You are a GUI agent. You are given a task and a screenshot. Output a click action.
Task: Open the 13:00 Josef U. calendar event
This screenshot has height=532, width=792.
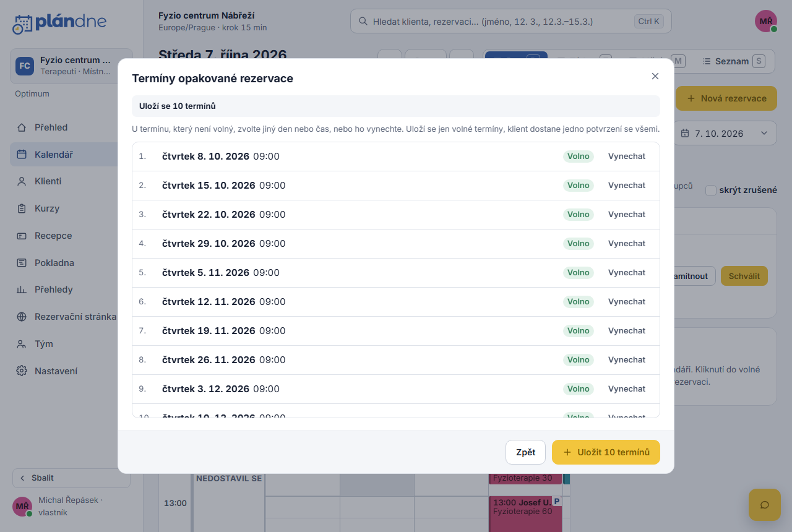[525, 513]
